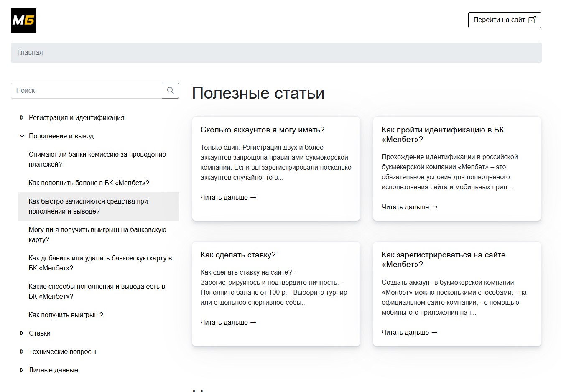Focus the Поиск search field
The image size is (561, 392).
coord(87,91)
